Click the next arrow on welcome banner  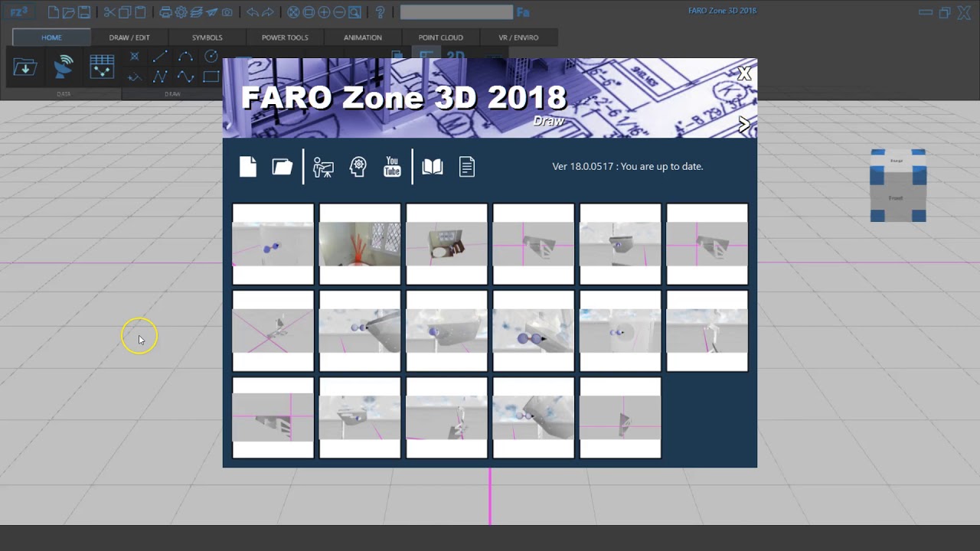[x=743, y=125]
